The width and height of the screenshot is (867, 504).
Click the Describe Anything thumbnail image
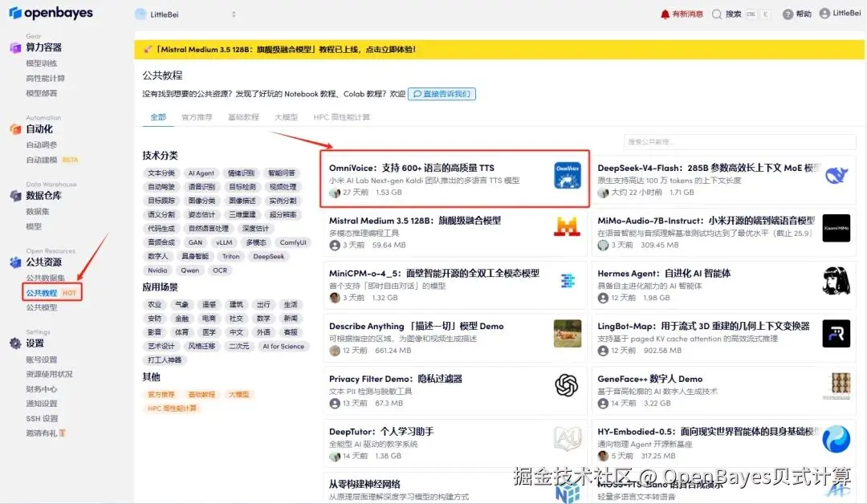pyautogui.click(x=568, y=333)
